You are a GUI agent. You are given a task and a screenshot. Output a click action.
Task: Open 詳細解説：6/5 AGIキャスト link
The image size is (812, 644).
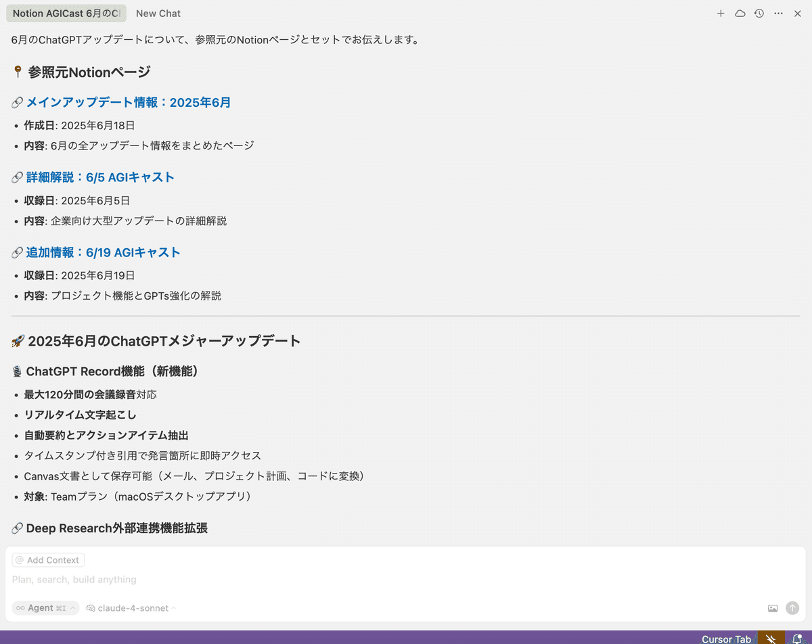(100, 177)
